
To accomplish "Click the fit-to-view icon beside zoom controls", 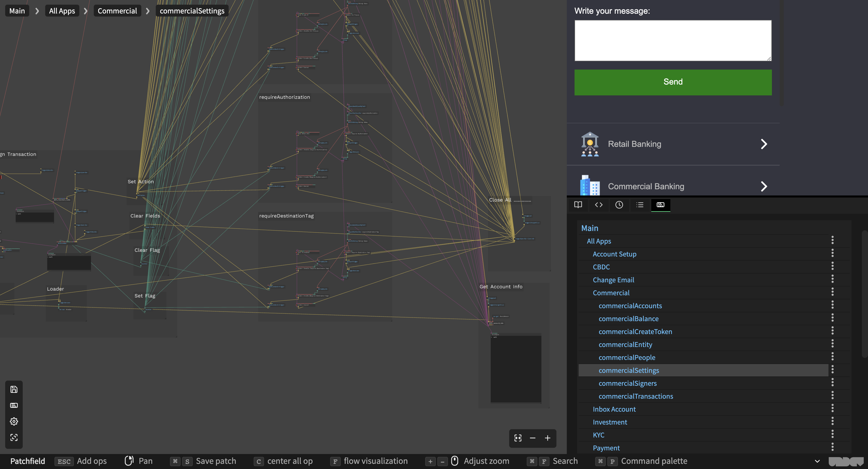I will coord(518,438).
